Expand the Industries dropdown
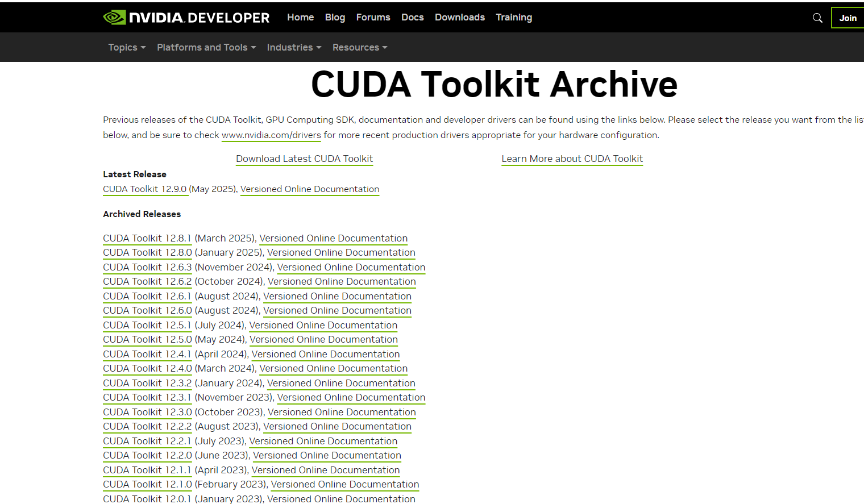 pos(294,47)
